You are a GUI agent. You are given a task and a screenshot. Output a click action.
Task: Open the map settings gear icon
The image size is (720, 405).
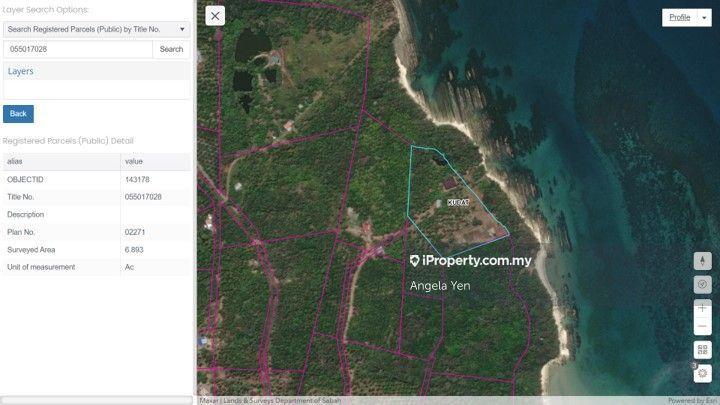point(702,373)
